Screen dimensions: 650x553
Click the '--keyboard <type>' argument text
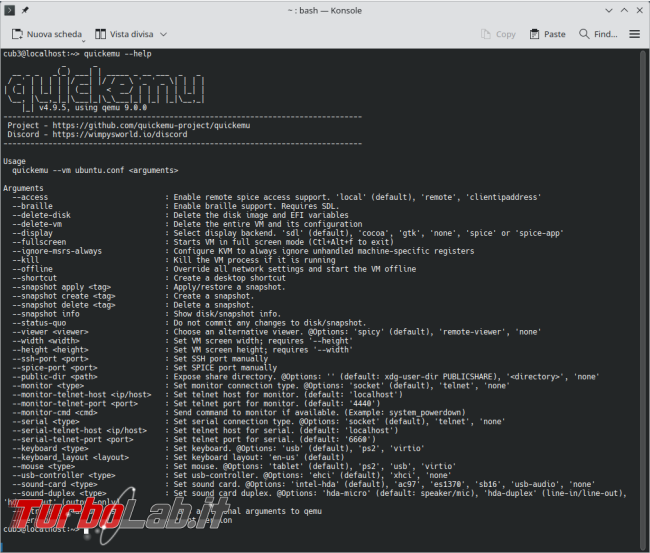[50, 449]
